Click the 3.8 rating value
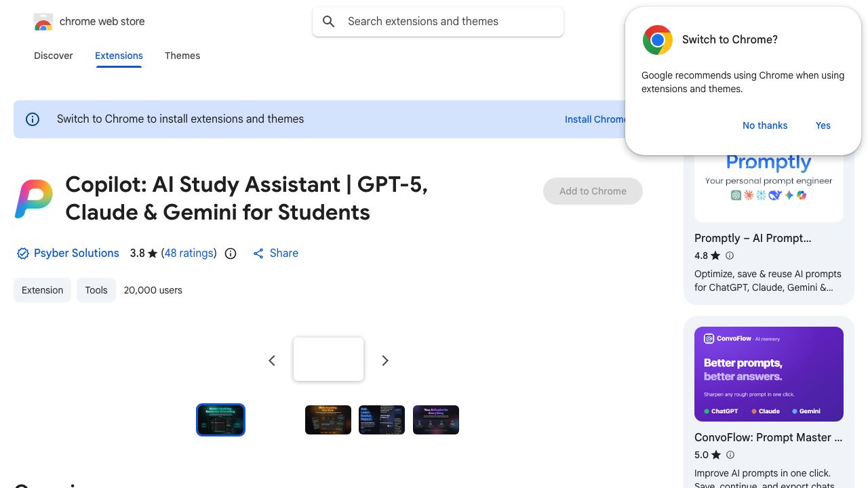 [138, 253]
